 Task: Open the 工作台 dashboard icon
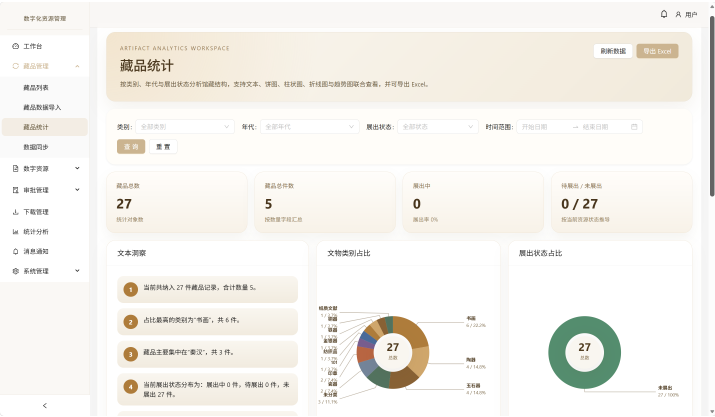tap(16, 46)
